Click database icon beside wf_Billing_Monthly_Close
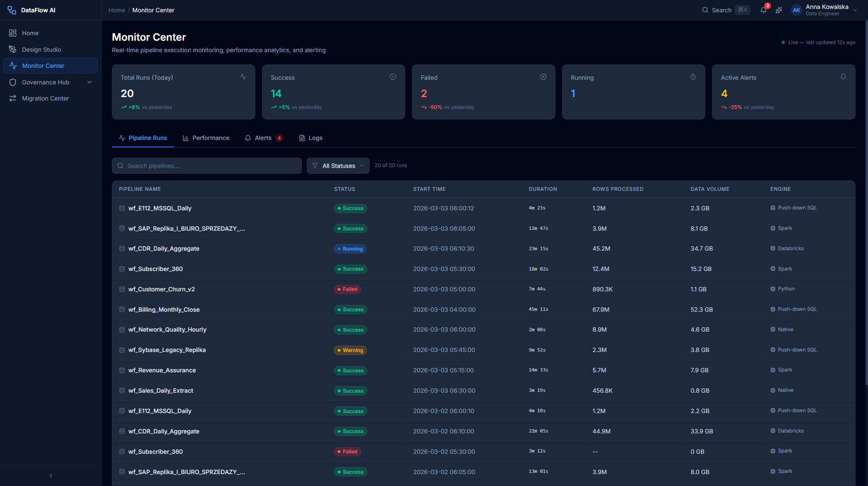 click(122, 310)
